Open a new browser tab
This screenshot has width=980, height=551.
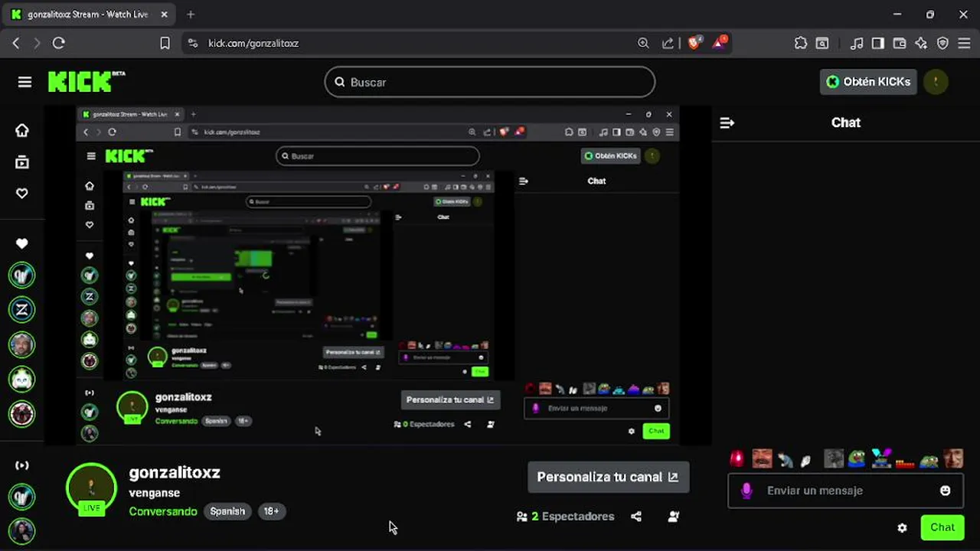tap(191, 14)
